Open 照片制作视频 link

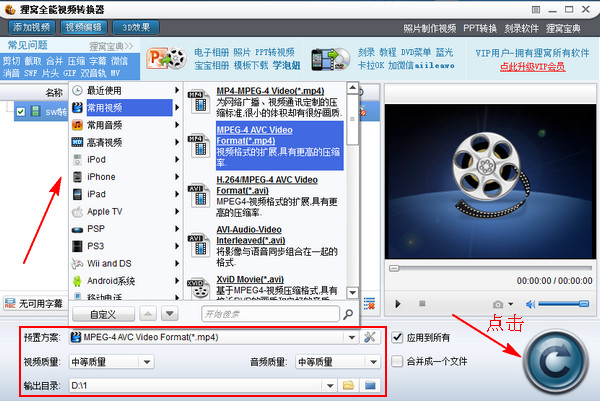tap(429, 28)
